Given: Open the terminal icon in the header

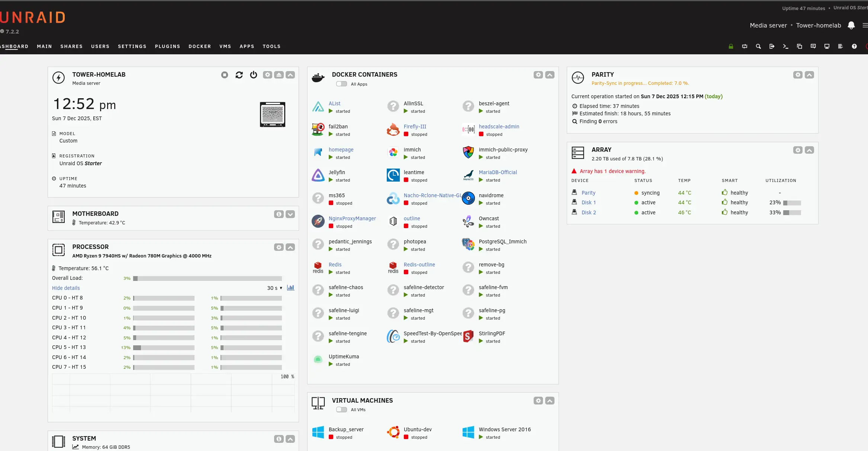Looking at the screenshot, I should pyautogui.click(x=785, y=47).
